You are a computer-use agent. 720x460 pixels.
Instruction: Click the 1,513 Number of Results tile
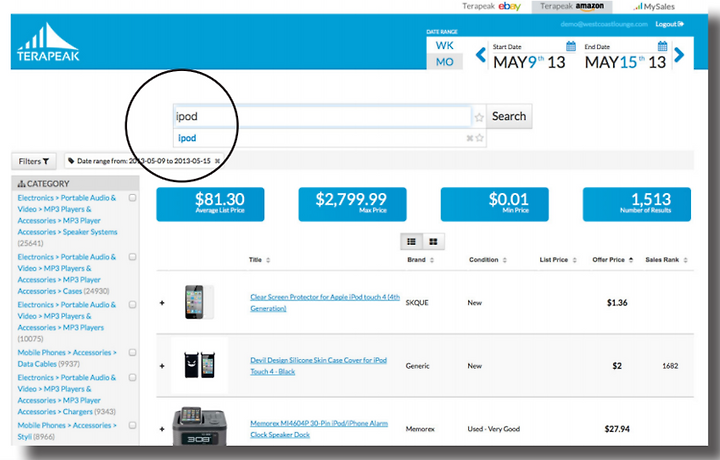tap(637, 204)
